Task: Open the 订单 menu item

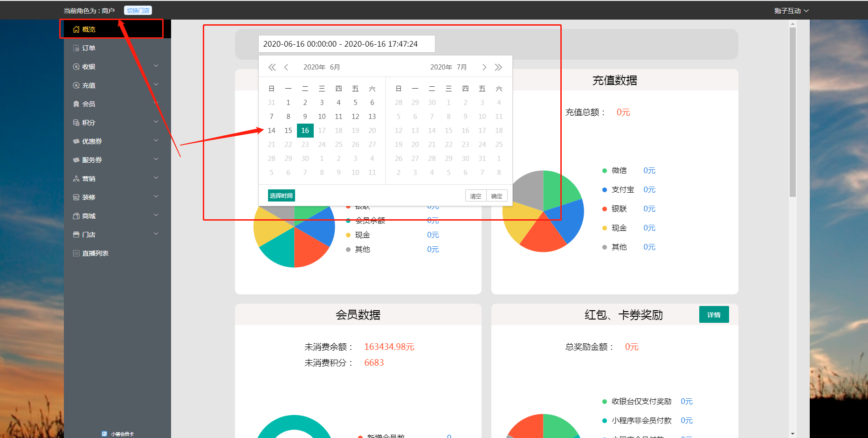Action: (117, 48)
